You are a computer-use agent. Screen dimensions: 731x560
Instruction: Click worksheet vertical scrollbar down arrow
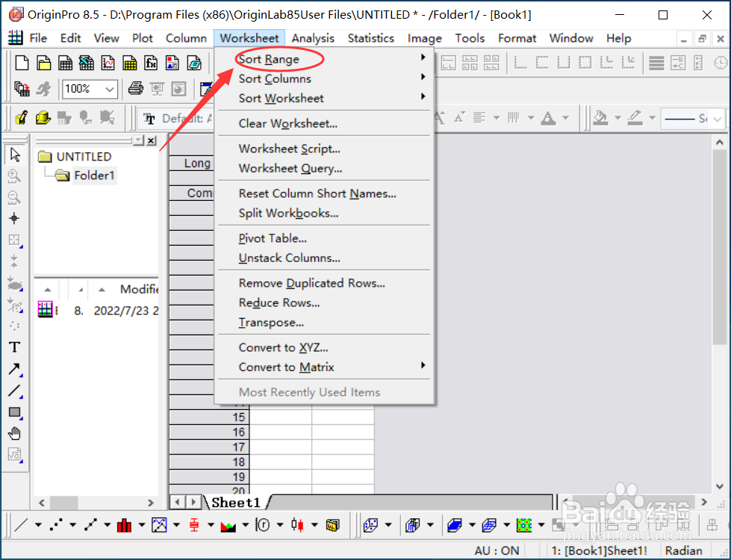tap(720, 486)
